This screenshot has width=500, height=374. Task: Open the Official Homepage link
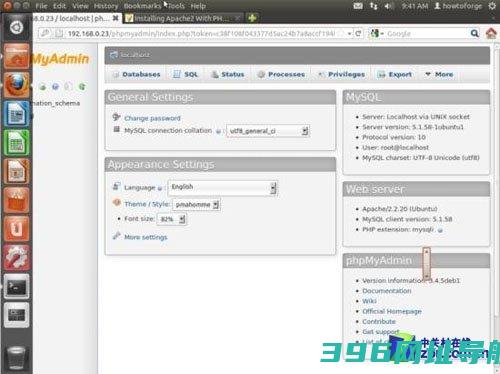[x=392, y=311]
